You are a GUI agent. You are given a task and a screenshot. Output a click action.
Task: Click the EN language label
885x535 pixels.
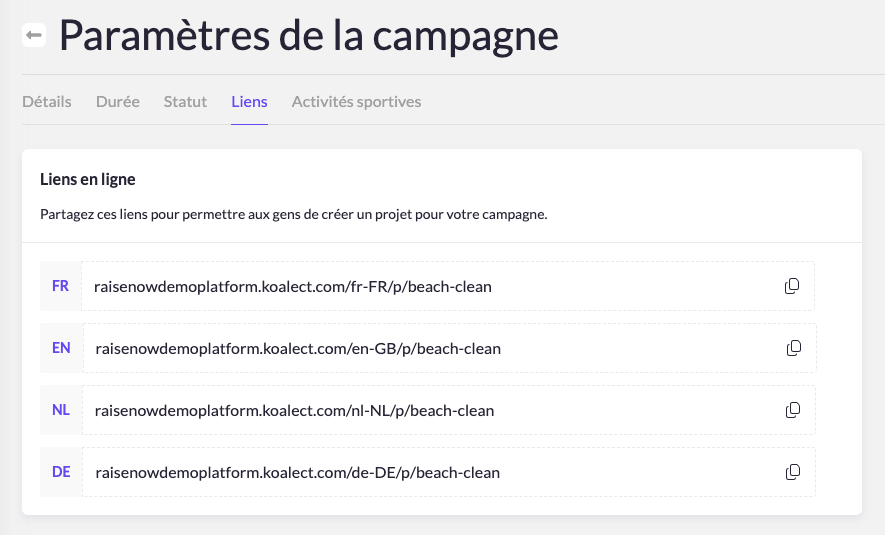tap(61, 348)
